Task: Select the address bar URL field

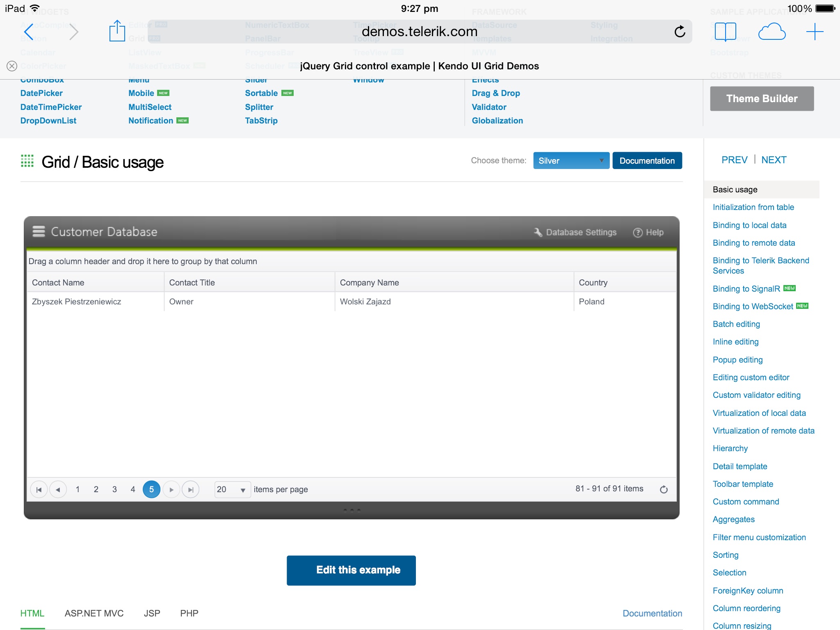Action: pos(420,32)
